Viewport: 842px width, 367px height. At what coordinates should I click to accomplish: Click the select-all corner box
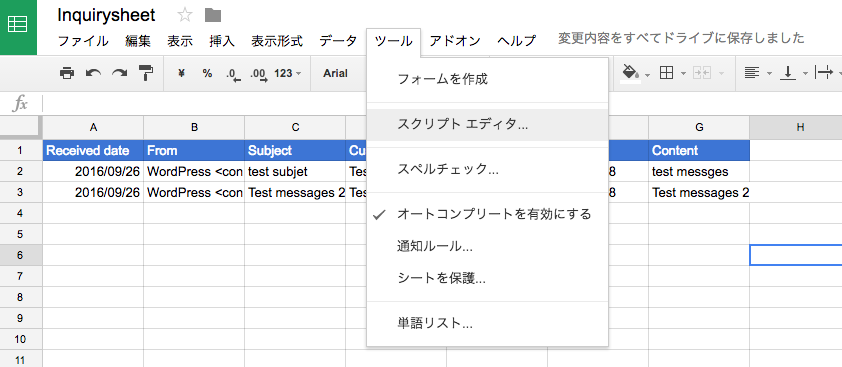(21, 127)
